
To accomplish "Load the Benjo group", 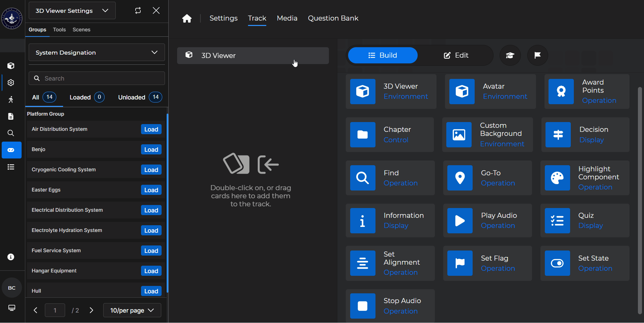I will tap(151, 150).
